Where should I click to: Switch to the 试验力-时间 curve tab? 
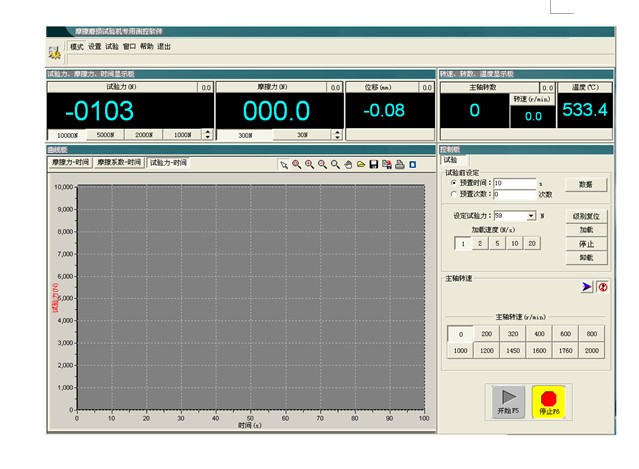[168, 163]
